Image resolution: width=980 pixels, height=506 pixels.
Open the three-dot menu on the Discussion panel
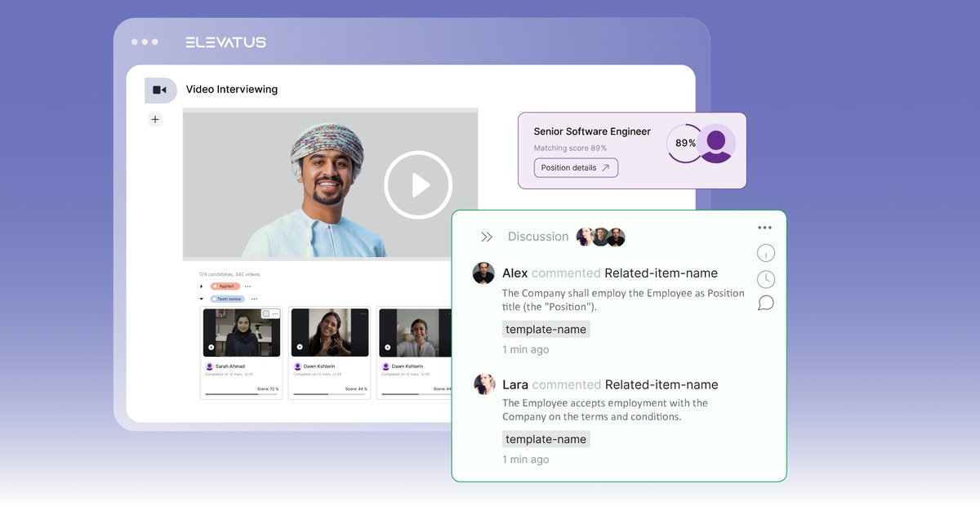pos(764,227)
